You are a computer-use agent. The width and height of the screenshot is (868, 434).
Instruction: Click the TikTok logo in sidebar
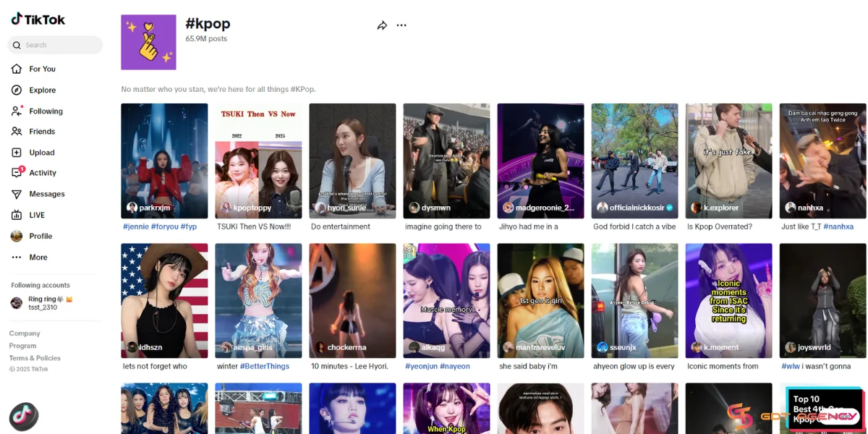pos(38,20)
